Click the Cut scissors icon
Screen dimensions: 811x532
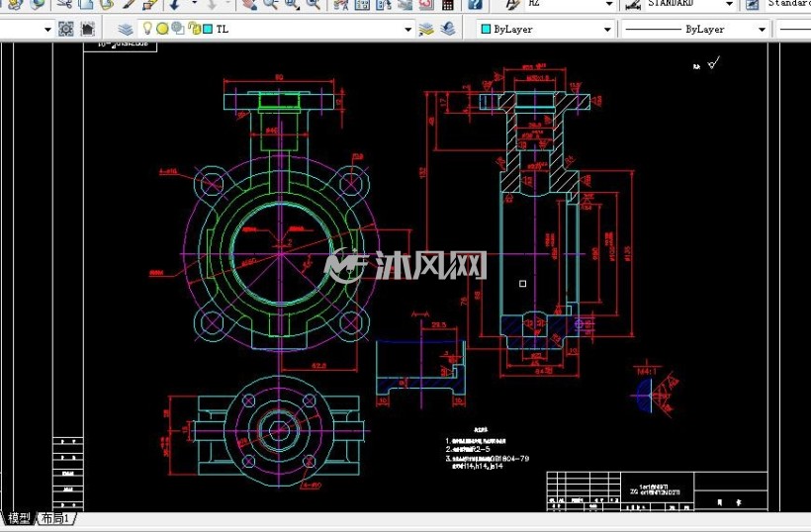tap(64, 4)
